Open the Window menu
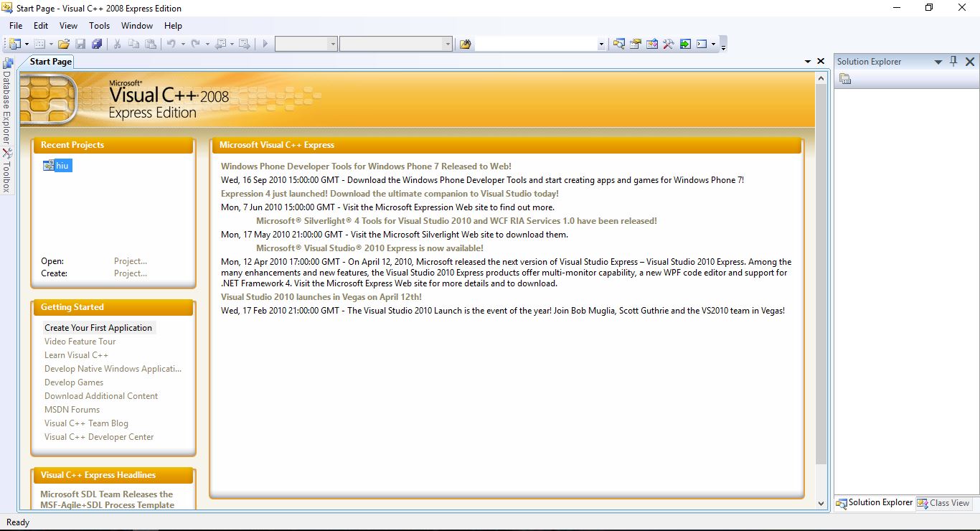Image resolution: width=980 pixels, height=531 pixels. click(x=136, y=26)
